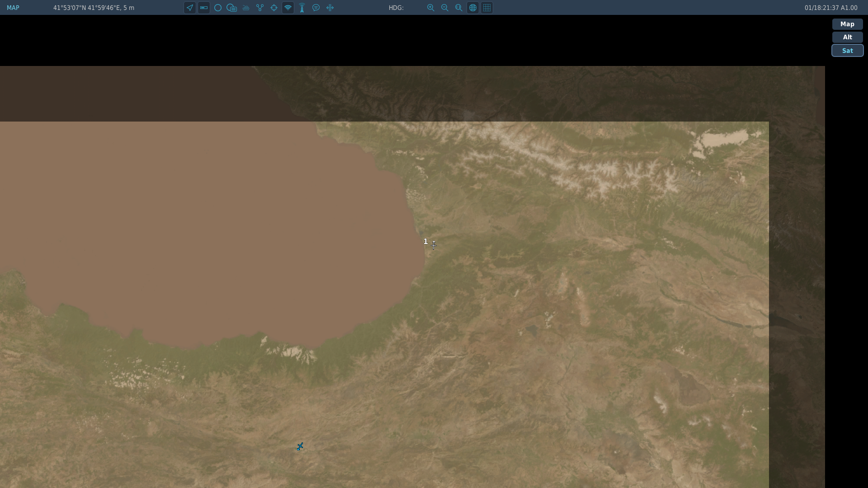Click the horizontal split arrows icon
The image size is (868, 488).
coord(330,8)
